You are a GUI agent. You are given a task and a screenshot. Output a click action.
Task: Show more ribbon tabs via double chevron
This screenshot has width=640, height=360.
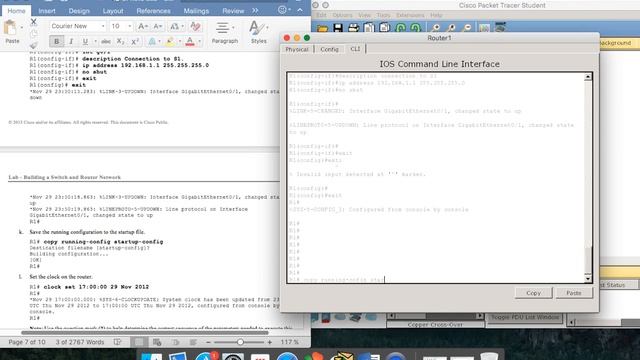click(255, 10)
